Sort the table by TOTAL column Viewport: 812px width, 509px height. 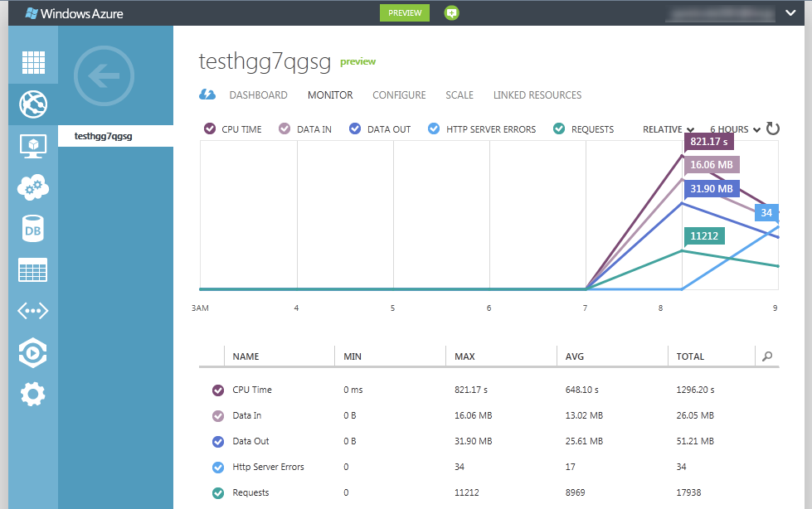(x=690, y=356)
